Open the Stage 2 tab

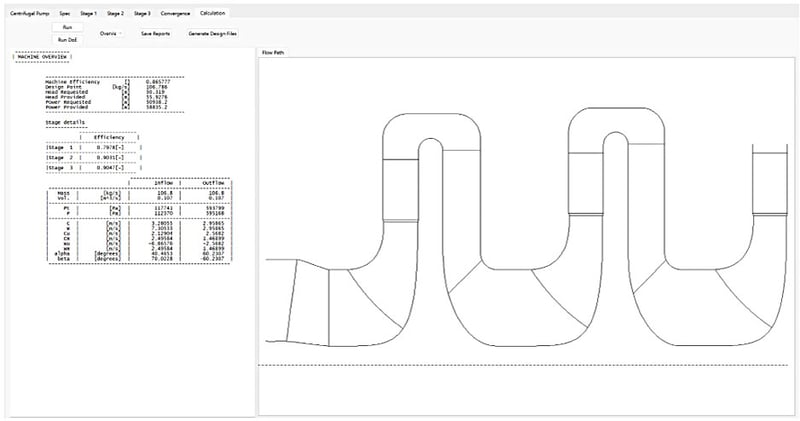pyautogui.click(x=115, y=13)
